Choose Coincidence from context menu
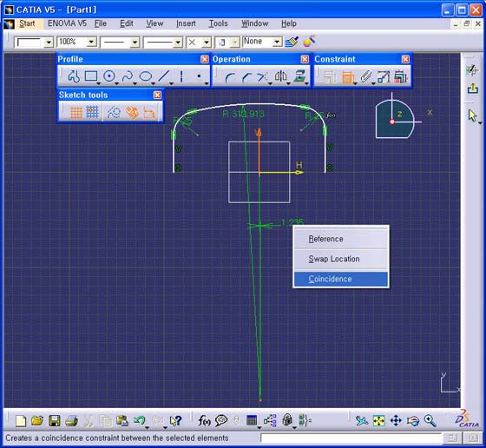Image resolution: width=486 pixels, height=448 pixels. [x=341, y=279]
